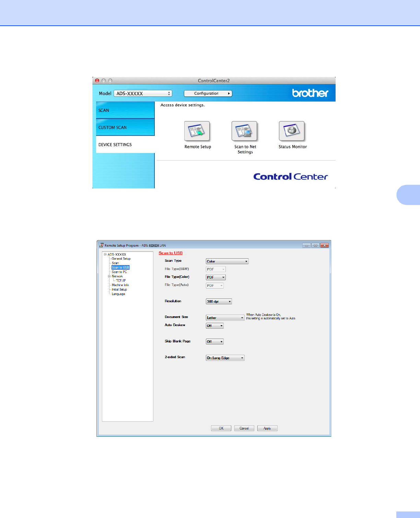
Task: Click the brother logo in ControlCenter2
Action: tap(310, 93)
